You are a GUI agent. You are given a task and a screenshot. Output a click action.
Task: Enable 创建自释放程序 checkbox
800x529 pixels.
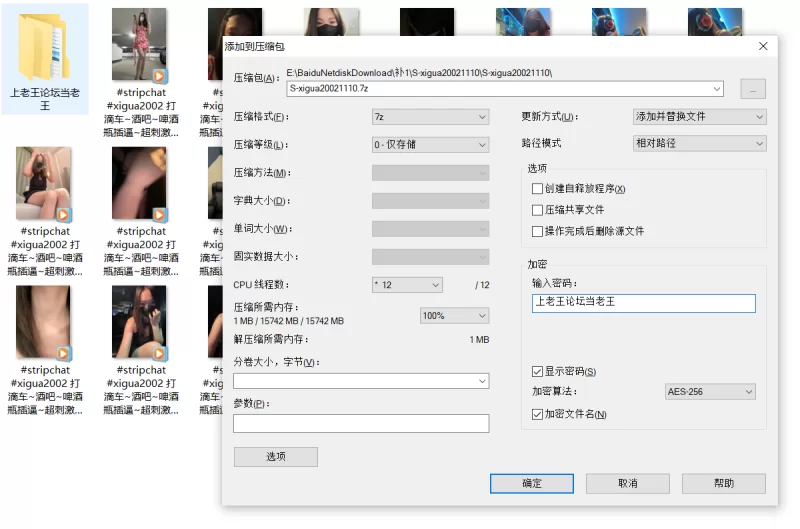coord(538,189)
